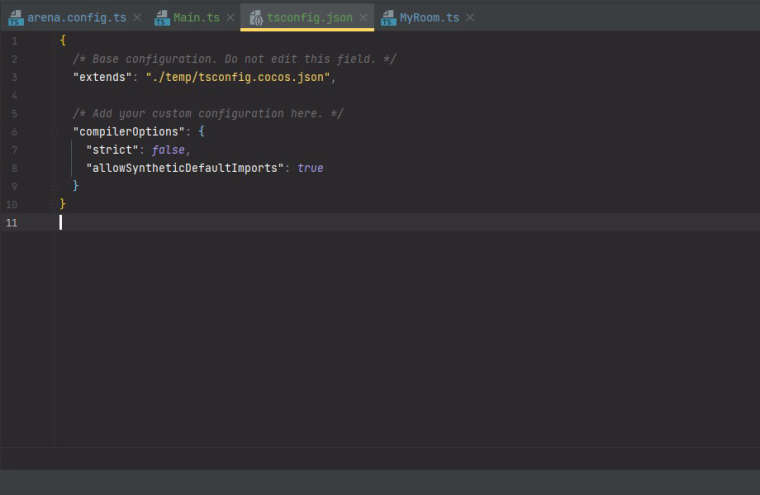Open the Main.ts editor tab
Screen dimensions: 760x495
[x=196, y=18]
